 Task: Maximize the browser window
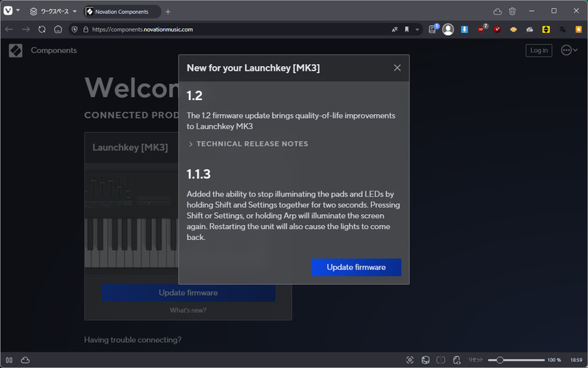click(554, 11)
